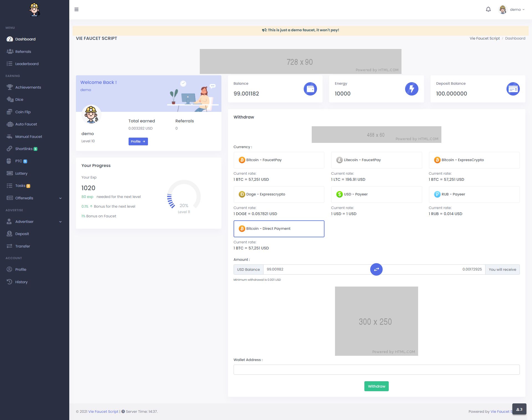532x420 pixels.
Task: Click the green Withdraw button
Action: (x=376, y=386)
